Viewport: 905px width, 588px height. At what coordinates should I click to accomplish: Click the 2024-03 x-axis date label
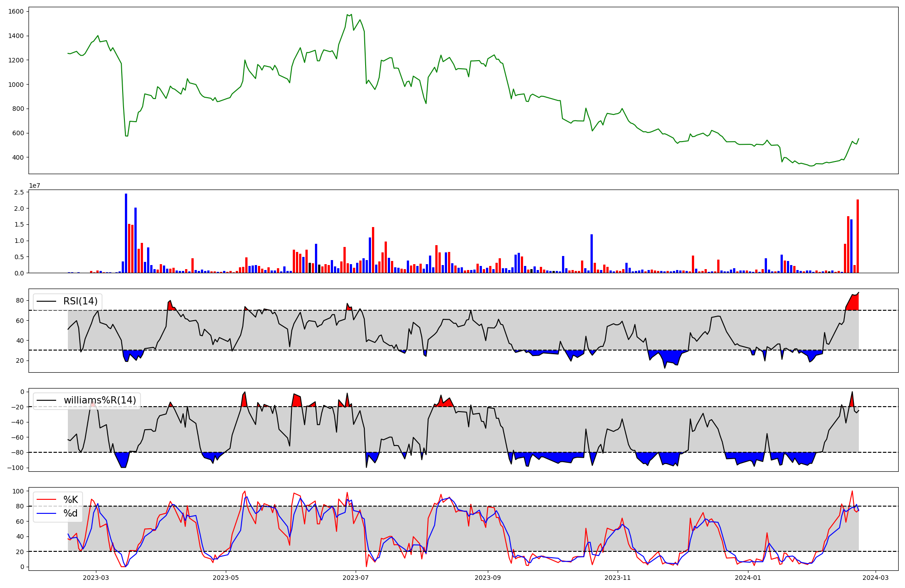[x=876, y=578]
